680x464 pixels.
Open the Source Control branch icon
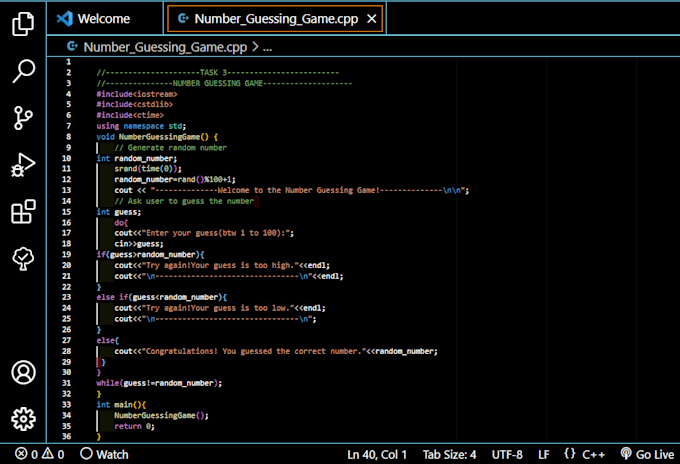tap(23, 118)
